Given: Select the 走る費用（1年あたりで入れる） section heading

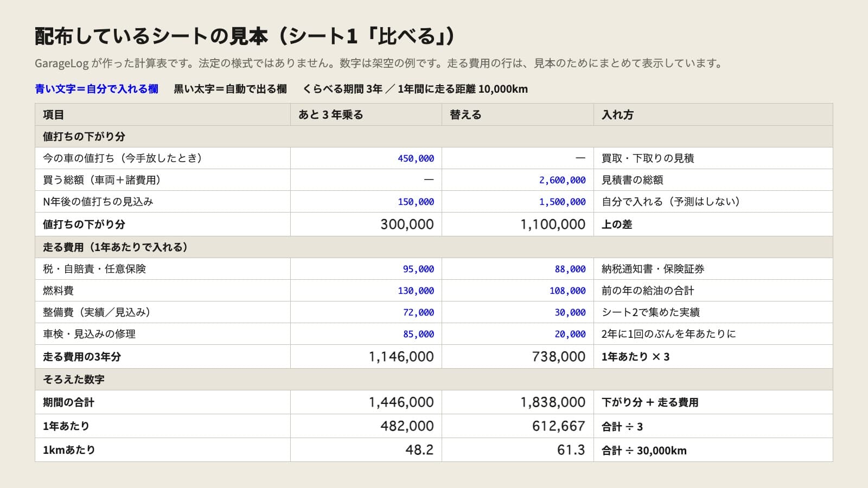Looking at the screenshot, I should [x=434, y=247].
